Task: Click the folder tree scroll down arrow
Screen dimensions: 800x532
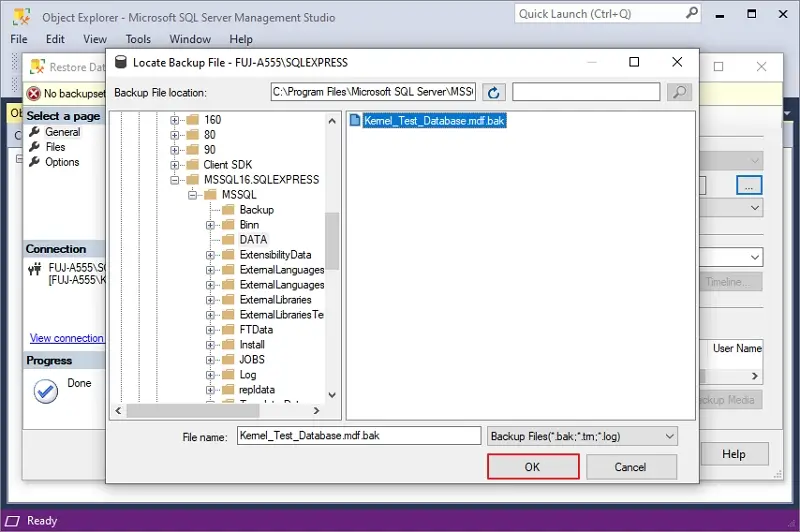Action: tap(332, 395)
